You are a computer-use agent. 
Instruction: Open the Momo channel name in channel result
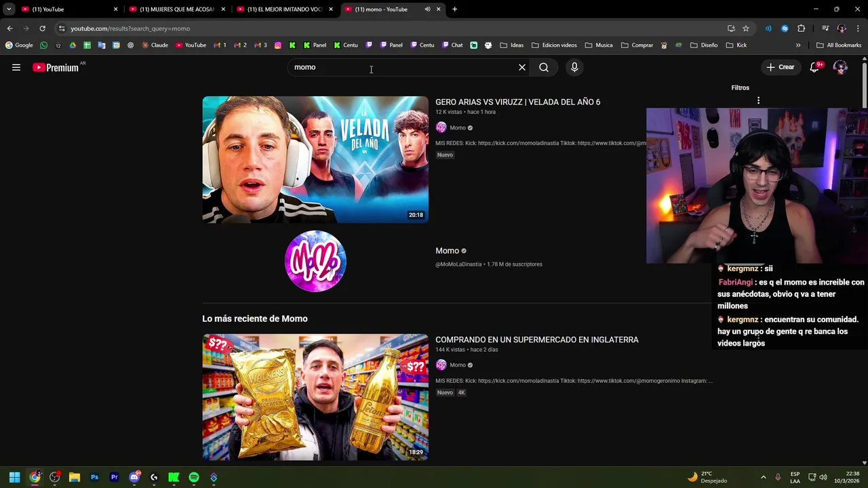click(447, 251)
